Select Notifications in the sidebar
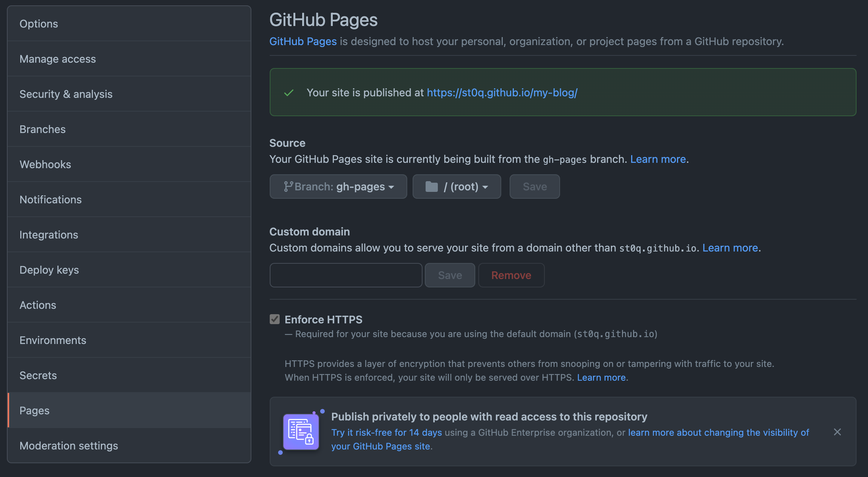Viewport: 868px width, 477px height. pos(129,200)
